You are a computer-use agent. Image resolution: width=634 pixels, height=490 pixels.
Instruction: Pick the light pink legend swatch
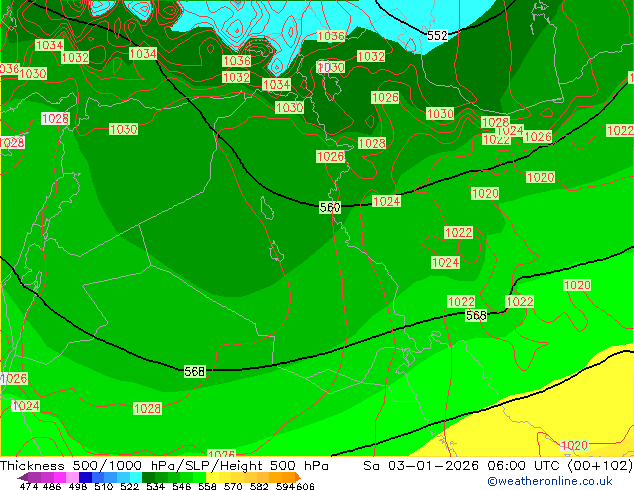pos(72,477)
